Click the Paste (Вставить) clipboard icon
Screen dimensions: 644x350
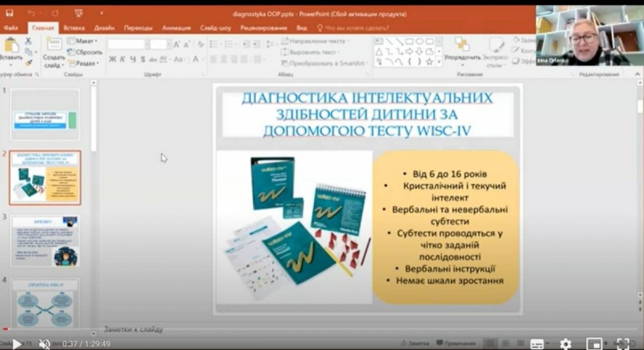pyautogui.click(x=11, y=47)
